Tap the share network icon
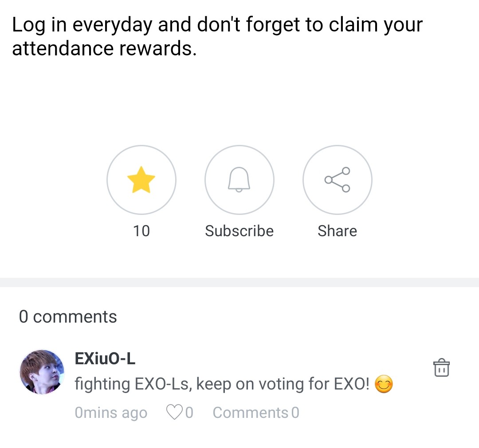The width and height of the screenshot is (479, 448). [x=337, y=179]
